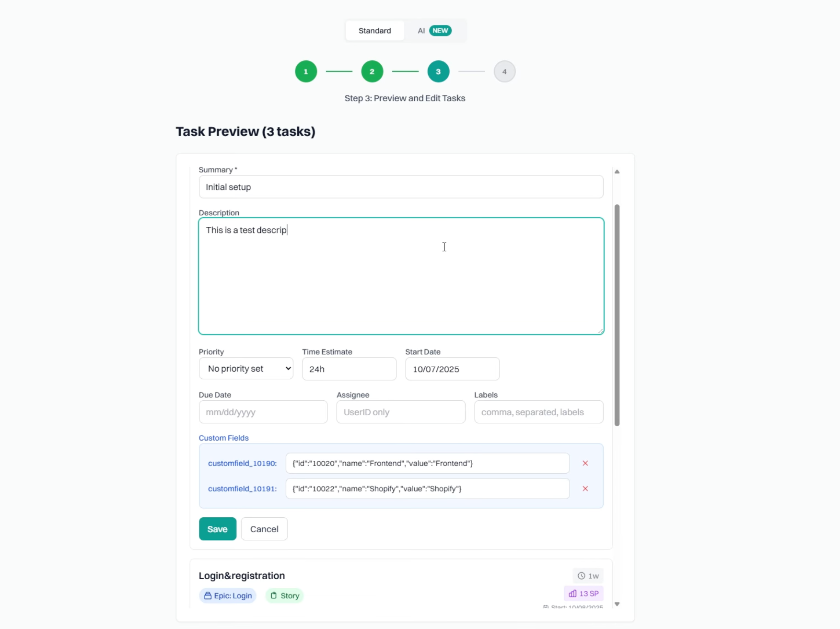
Task: Go to step 1 circle
Action: [306, 71]
